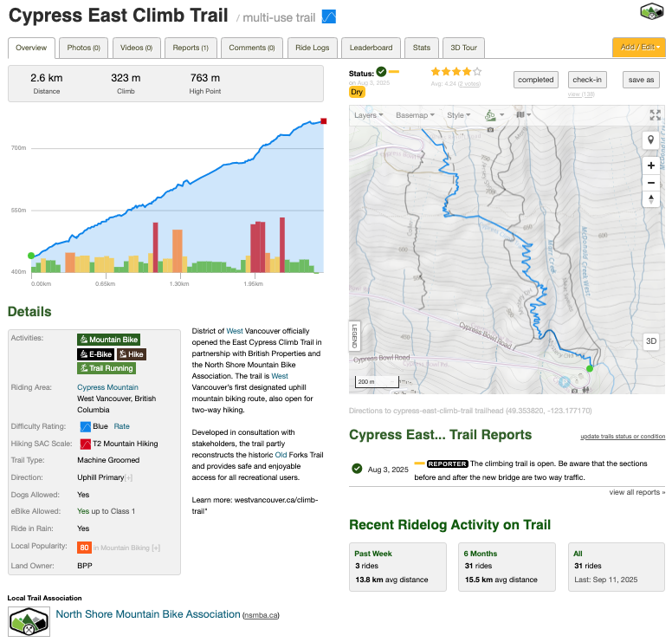Open the Cypress Mountain riding area link
Screen dimensions: 672x642
coord(107,387)
